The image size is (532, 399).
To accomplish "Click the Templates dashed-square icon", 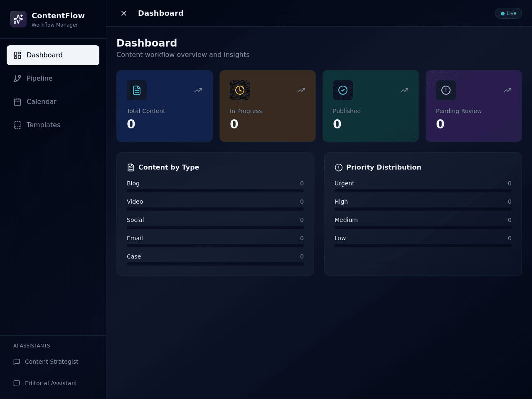I will pyautogui.click(x=17, y=125).
